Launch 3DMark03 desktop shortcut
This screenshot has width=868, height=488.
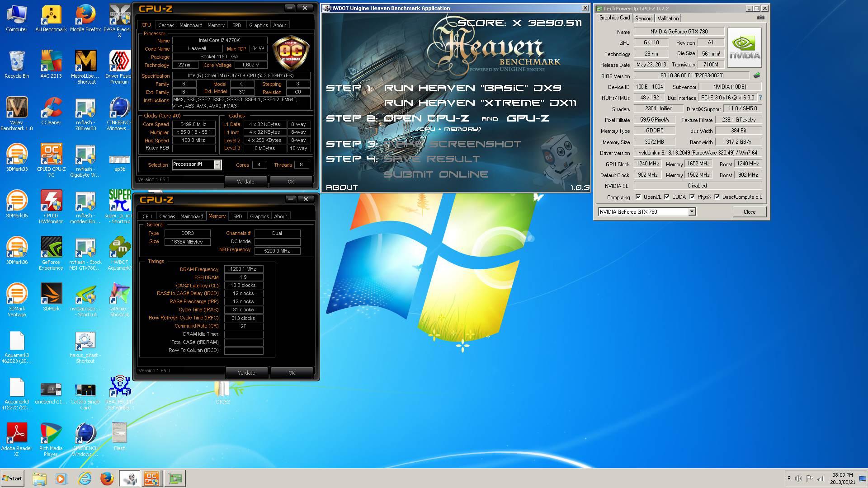(17, 158)
